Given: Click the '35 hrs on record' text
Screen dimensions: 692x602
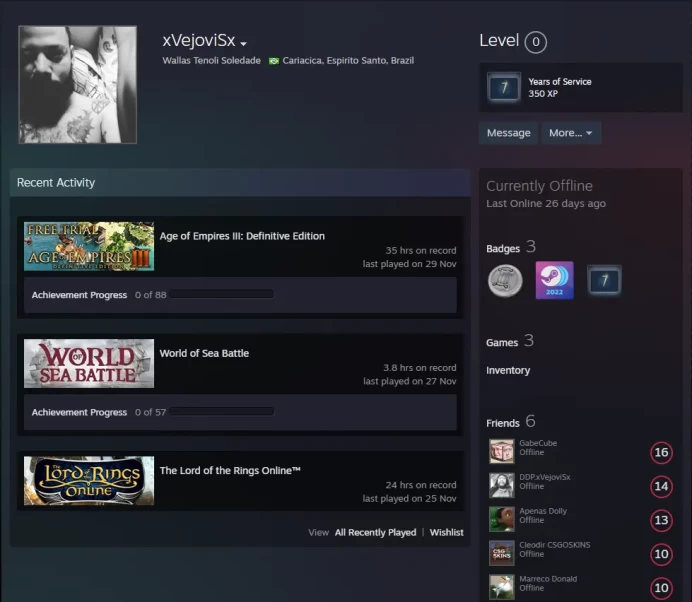Looking at the screenshot, I should pos(421,251).
